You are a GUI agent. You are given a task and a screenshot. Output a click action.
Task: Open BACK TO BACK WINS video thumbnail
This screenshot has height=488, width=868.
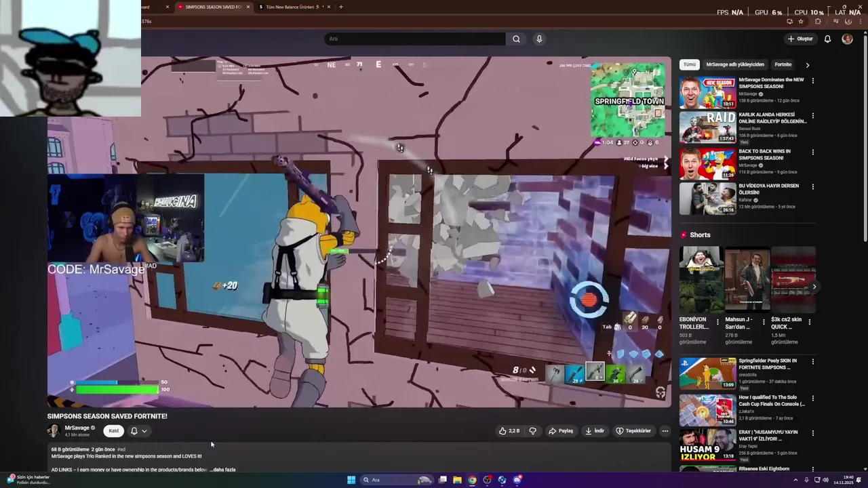click(707, 163)
